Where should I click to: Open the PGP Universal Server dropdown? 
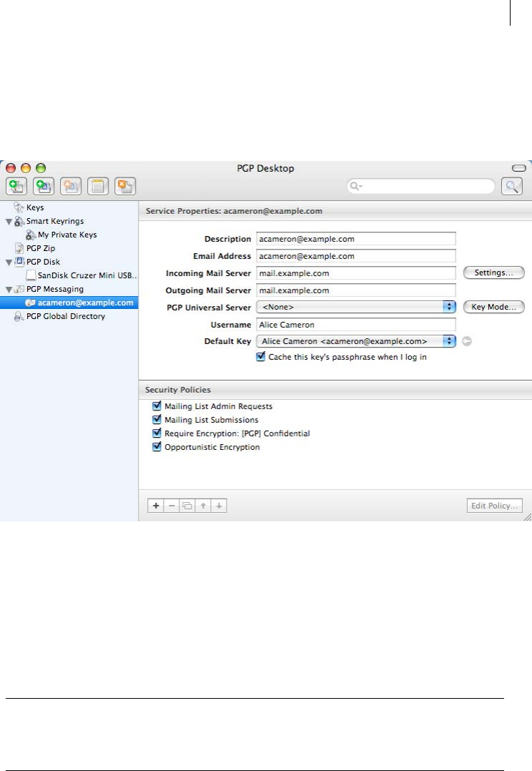[x=356, y=307]
